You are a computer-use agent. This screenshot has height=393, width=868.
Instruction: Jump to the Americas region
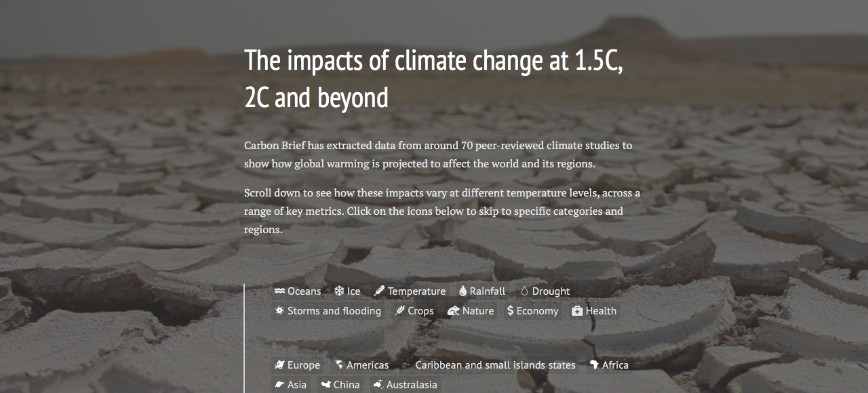coord(362,365)
